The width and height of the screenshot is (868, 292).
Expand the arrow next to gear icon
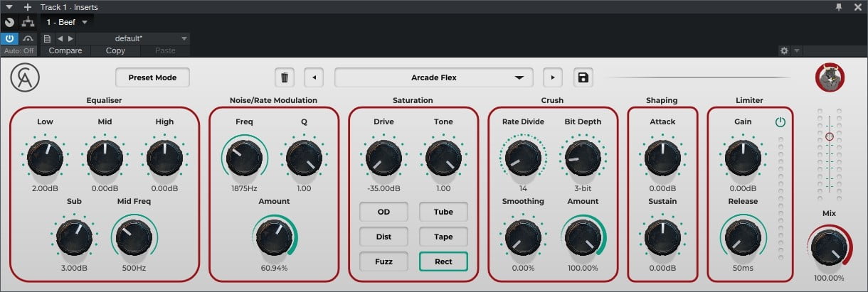click(x=796, y=51)
